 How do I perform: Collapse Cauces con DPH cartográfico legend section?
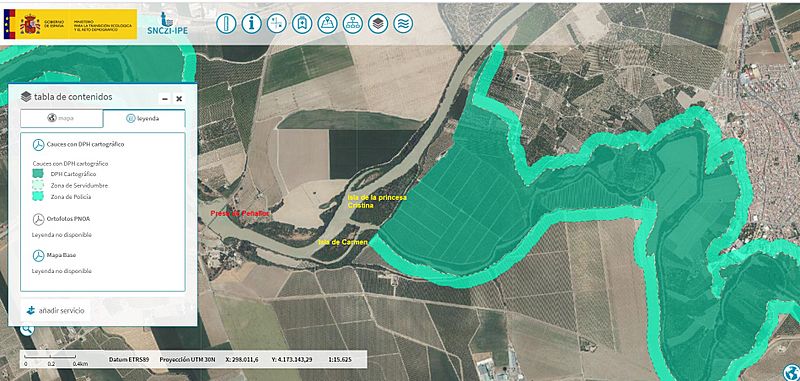coord(38,145)
